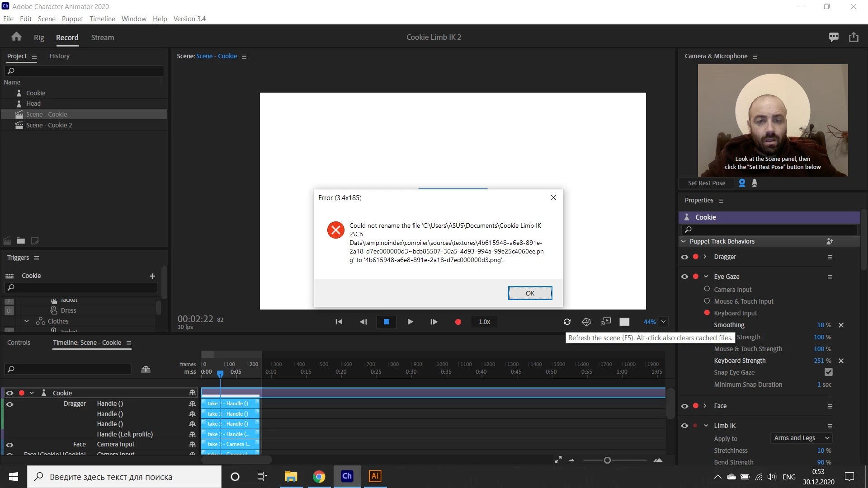The height and width of the screenshot is (488, 868).
Task: Select Mouse & Touch Input radio button
Action: (x=707, y=301)
